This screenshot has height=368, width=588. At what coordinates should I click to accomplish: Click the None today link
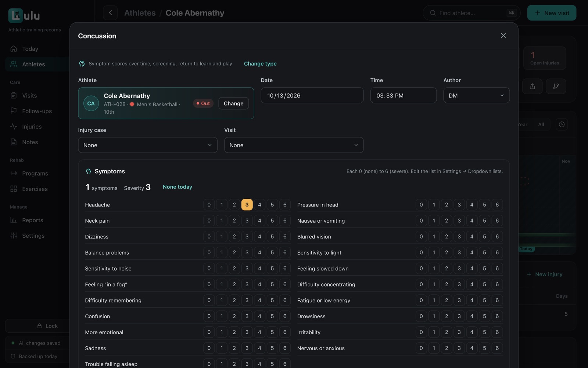click(x=178, y=187)
